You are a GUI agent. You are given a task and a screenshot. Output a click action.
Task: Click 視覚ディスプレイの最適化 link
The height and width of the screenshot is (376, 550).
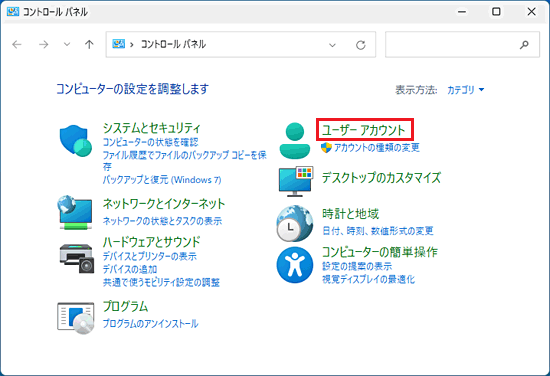(368, 279)
